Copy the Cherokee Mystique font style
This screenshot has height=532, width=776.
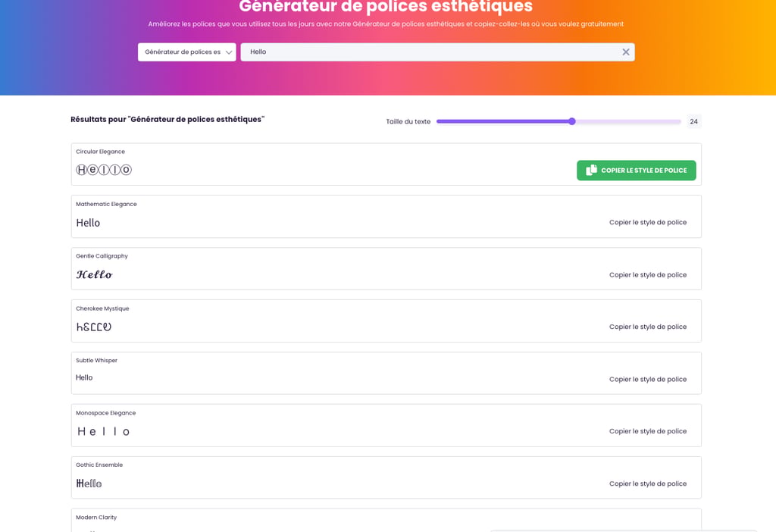coord(647,327)
